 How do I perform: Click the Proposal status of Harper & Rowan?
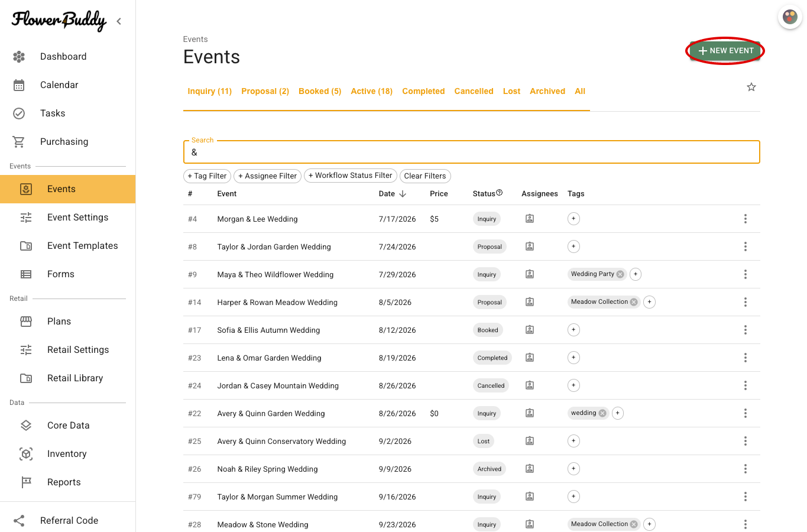tap(490, 302)
